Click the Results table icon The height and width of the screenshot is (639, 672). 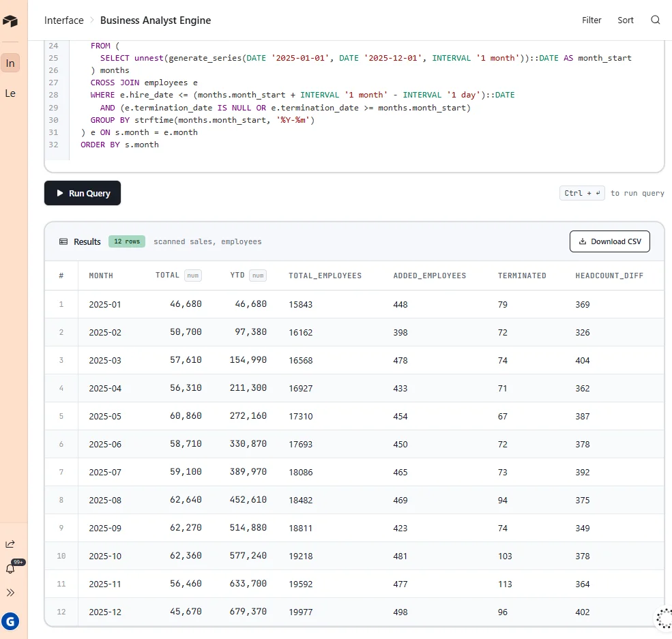coord(63,241)
